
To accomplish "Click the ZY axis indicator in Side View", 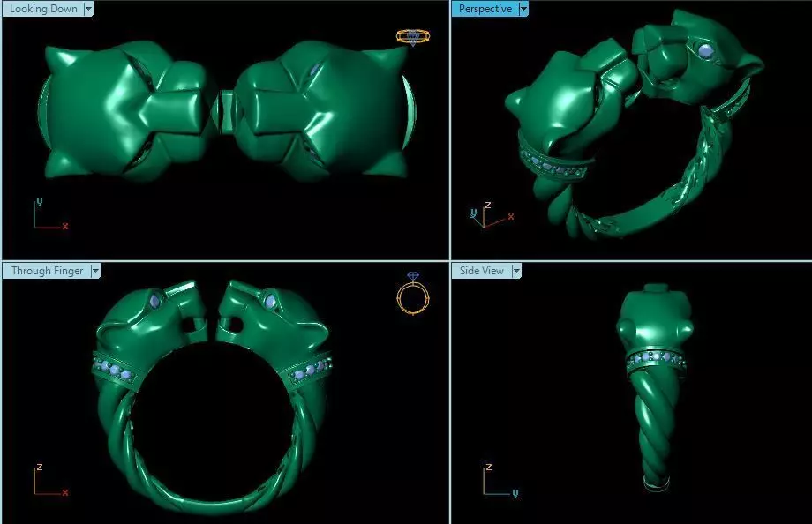I will click(500, 481).
